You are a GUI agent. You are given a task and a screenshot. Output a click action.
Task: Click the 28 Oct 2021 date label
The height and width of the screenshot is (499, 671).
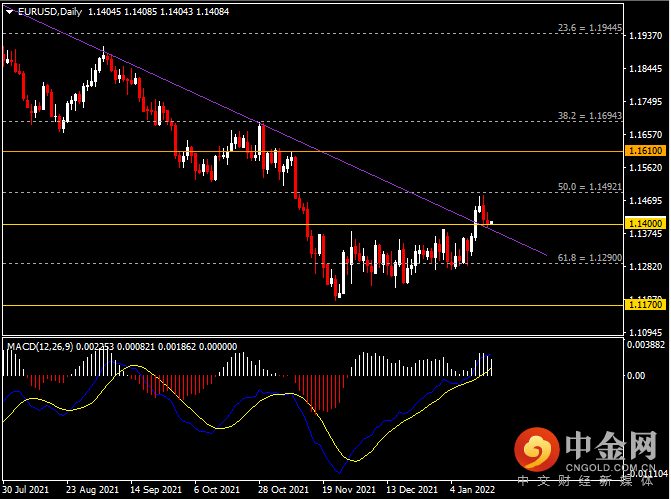pos(283,489)
